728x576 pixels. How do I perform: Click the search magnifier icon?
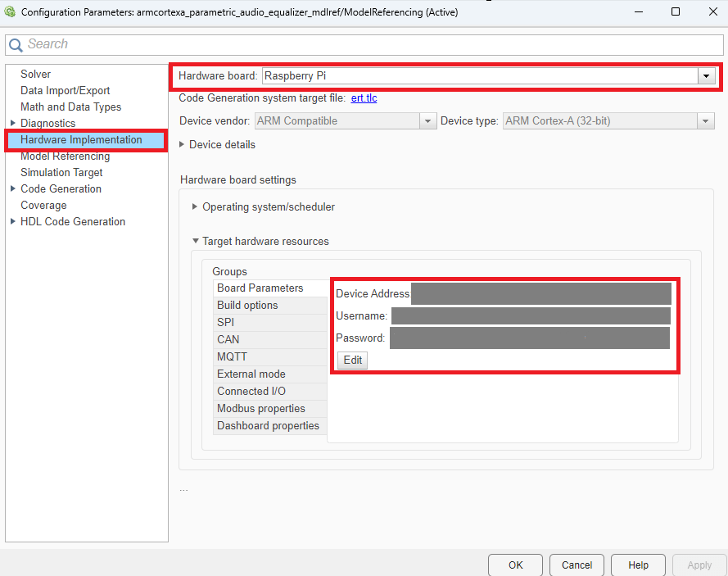(x=16, y=43)
